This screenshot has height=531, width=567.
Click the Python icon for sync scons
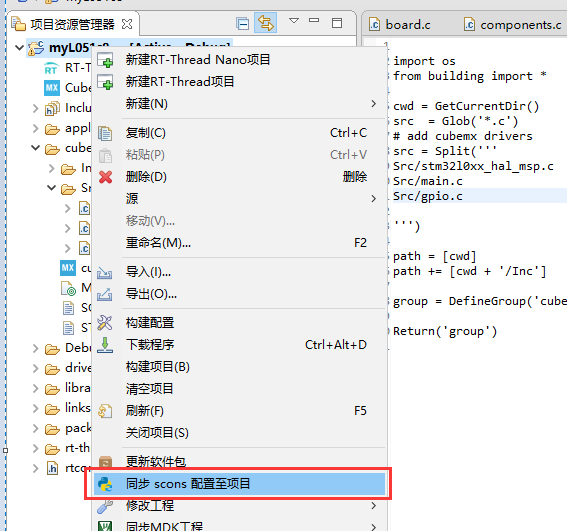click(x=105, y=484)
